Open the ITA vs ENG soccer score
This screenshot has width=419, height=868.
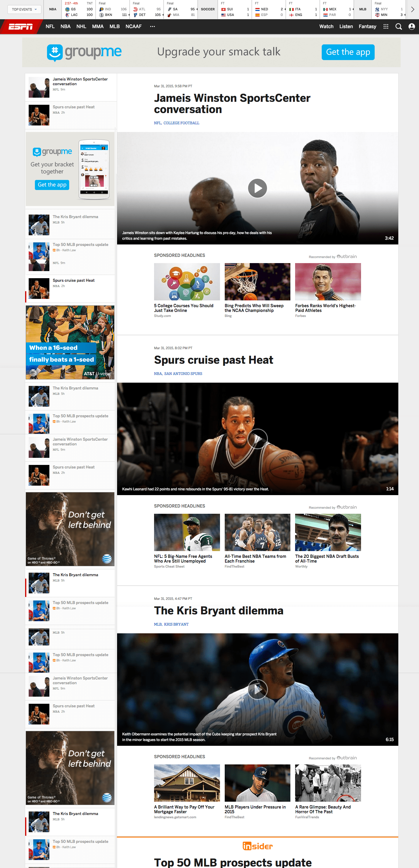302,10
